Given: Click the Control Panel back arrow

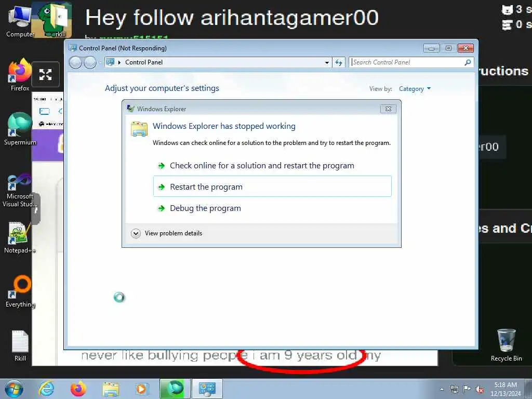Looking at the screenshot, I should coord(75,62).
